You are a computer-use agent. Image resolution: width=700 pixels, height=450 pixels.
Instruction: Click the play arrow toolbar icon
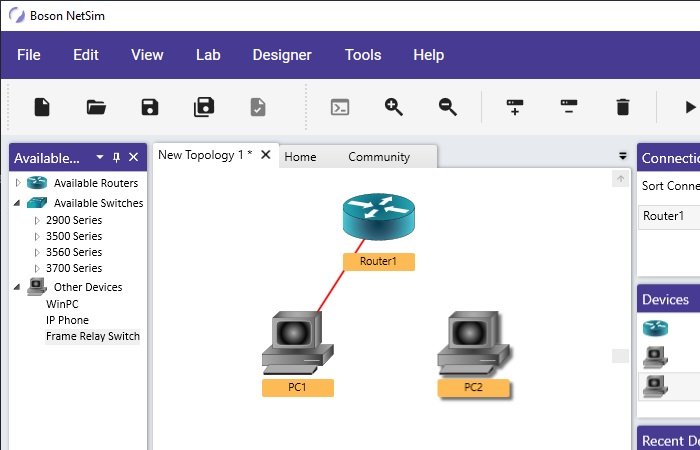point(690,107)
